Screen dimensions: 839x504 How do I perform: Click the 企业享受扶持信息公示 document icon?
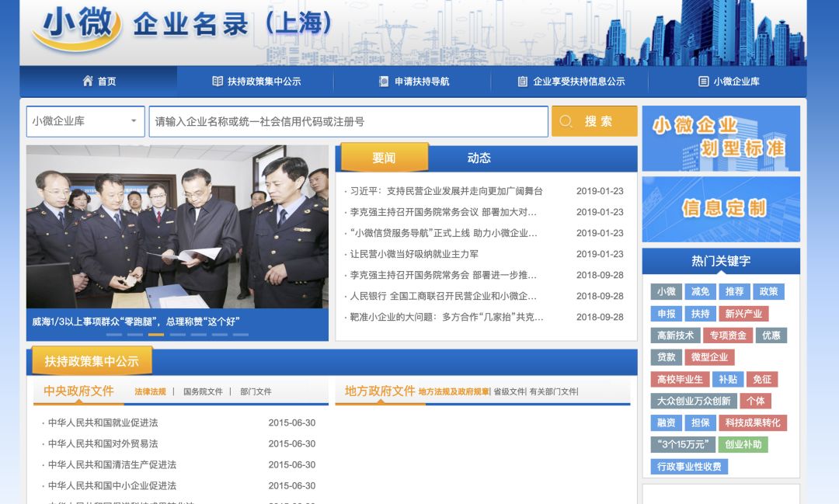521,80
